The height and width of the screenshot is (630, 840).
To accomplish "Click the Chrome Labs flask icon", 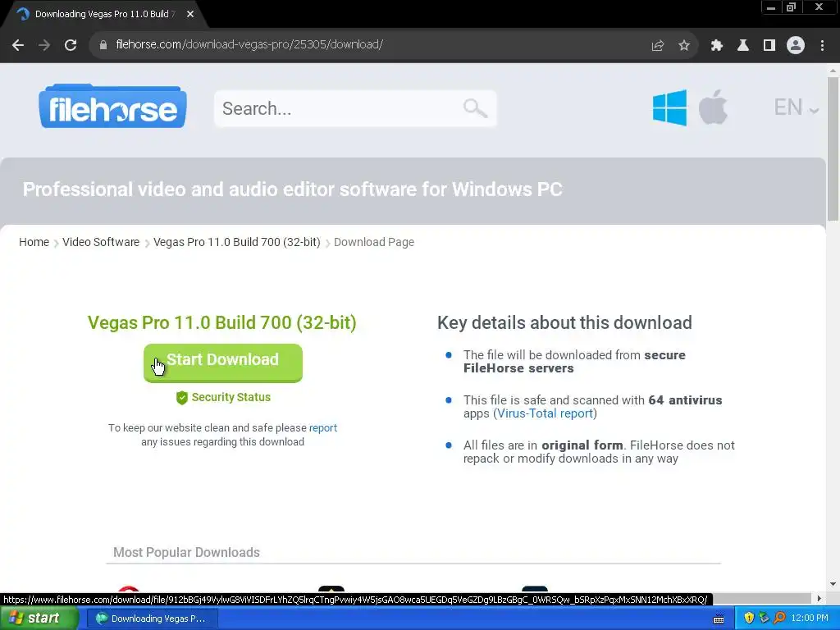I will tap(742, 46).
